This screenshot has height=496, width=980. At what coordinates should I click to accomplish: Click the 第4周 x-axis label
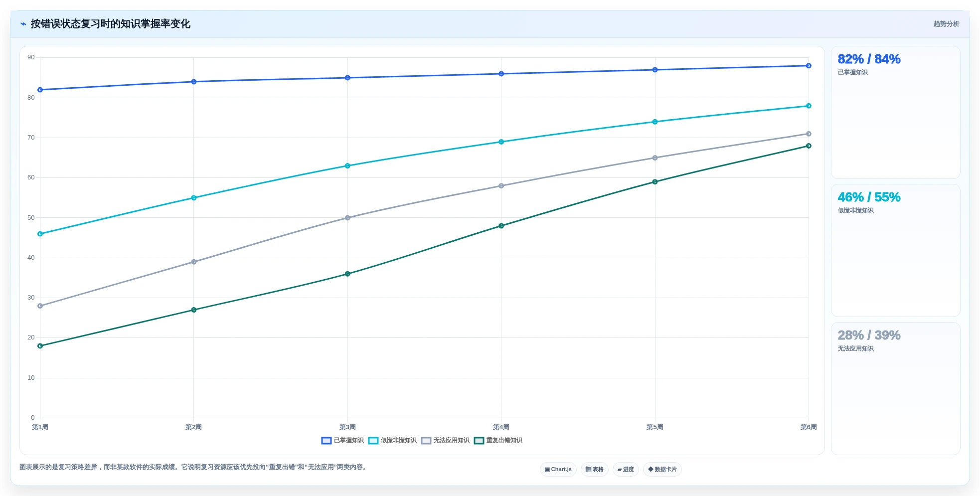click(501, 427)
